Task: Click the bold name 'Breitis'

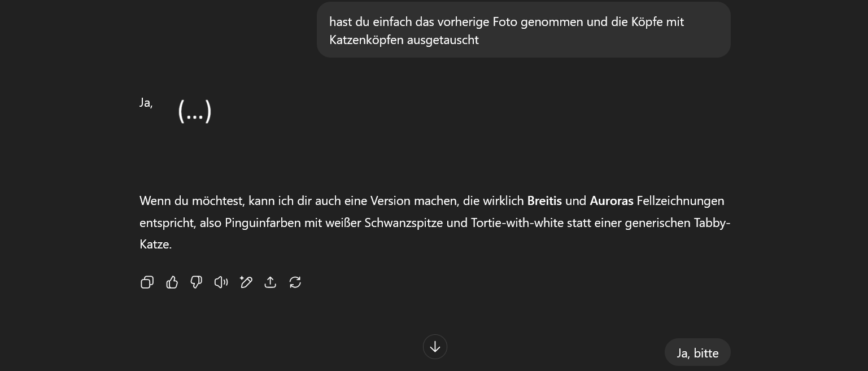Action: point(544,201)
